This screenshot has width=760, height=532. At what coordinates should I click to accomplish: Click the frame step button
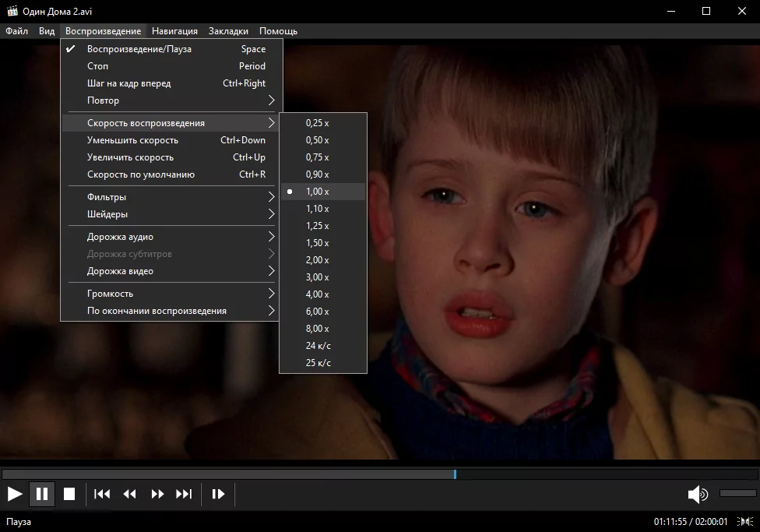[x=218, y=494]
